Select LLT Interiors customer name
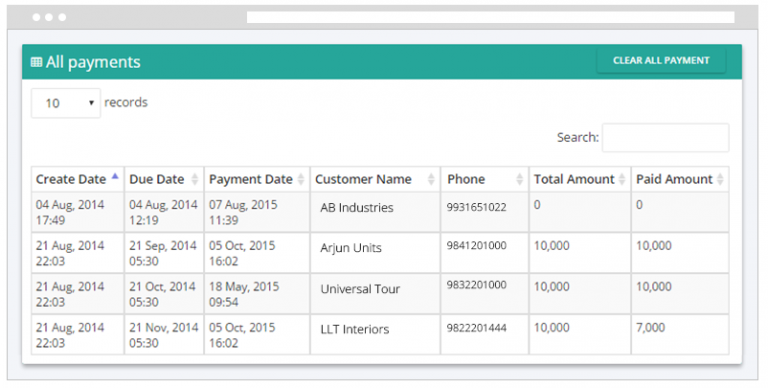Image resolution: width=768 pixels, height=388 pixels. [355, 330]
